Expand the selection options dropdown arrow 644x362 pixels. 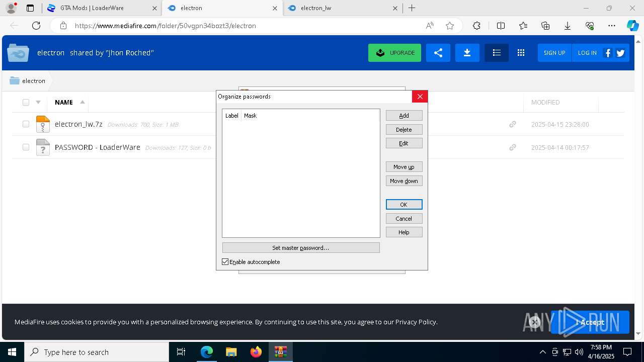(x=38, y=102)
